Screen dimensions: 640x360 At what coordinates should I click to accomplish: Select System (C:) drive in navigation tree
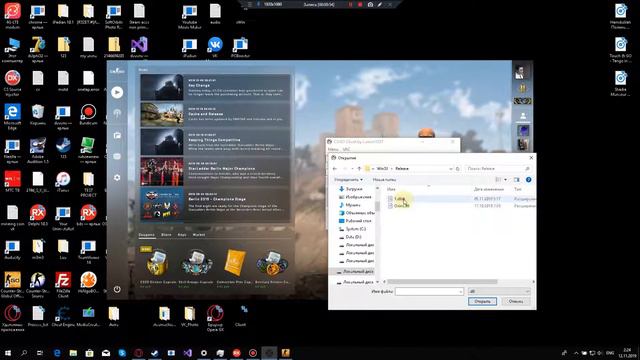click(356, 229)
